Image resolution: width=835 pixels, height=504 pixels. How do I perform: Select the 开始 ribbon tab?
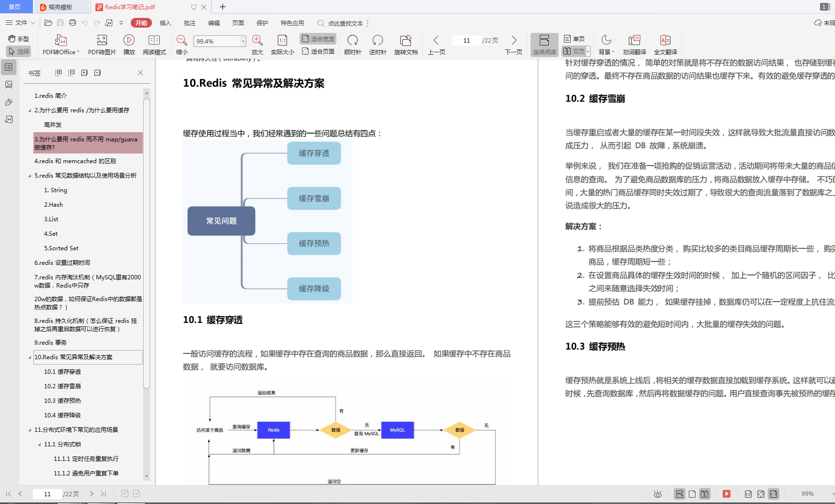pos(141,23)
